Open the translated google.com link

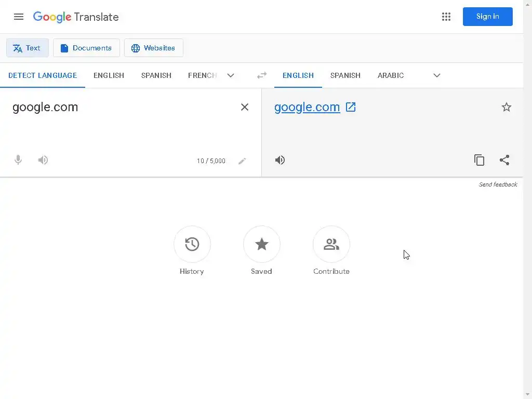[x=307, y=107]
